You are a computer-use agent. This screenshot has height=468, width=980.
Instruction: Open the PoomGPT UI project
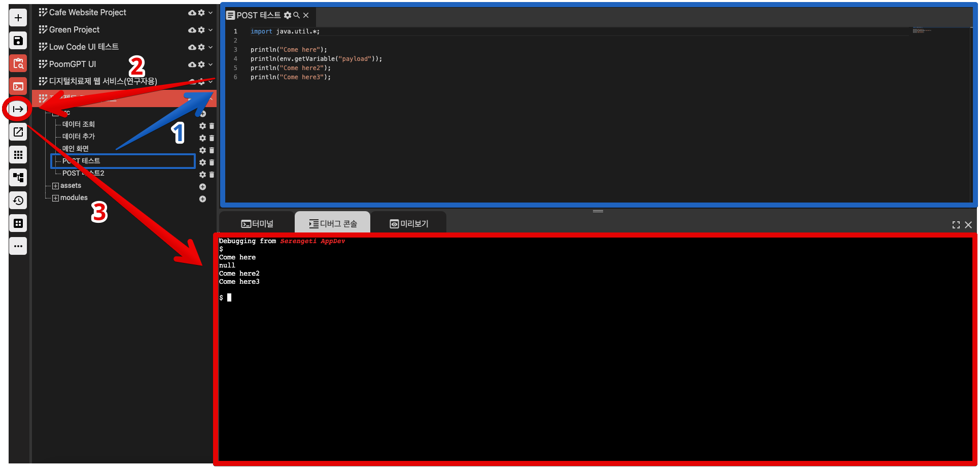click(x=73, y=64)
